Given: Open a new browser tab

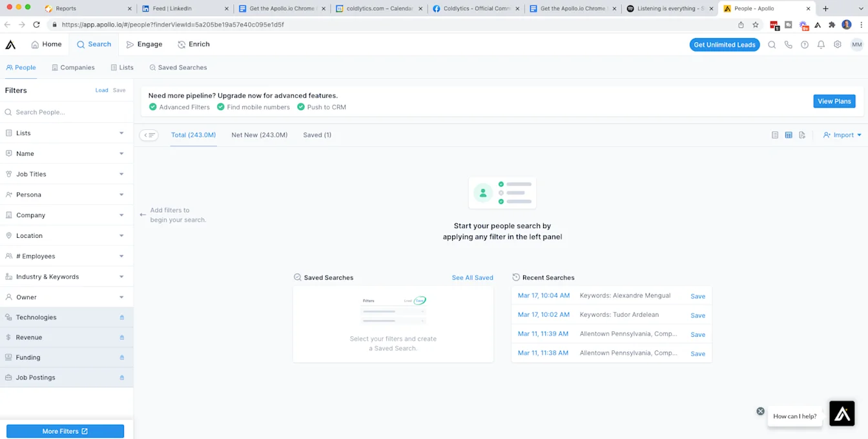Looking at the screenshot, I should click(825, 8).
